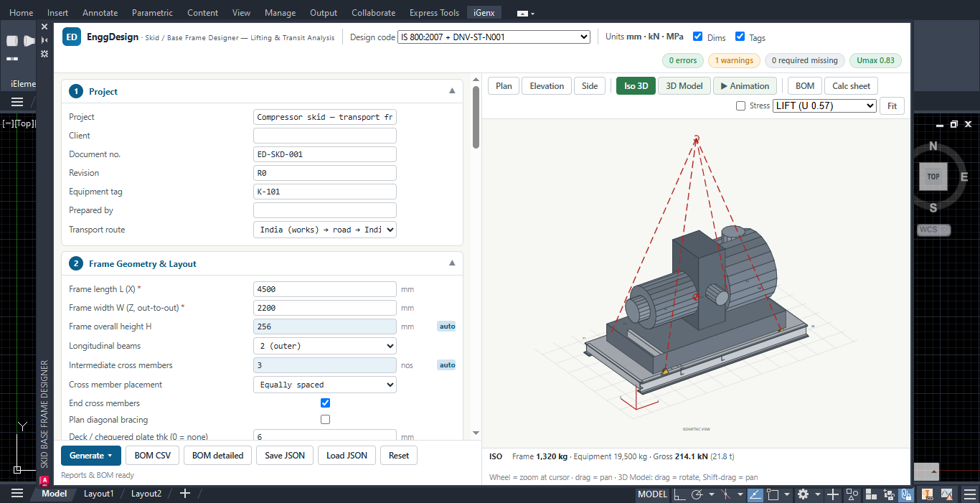Open the Annotate ribbon tab
Image resolution: width=980 pixels, height=503 pixels.
pyautogui.click(x=100, y=12)
